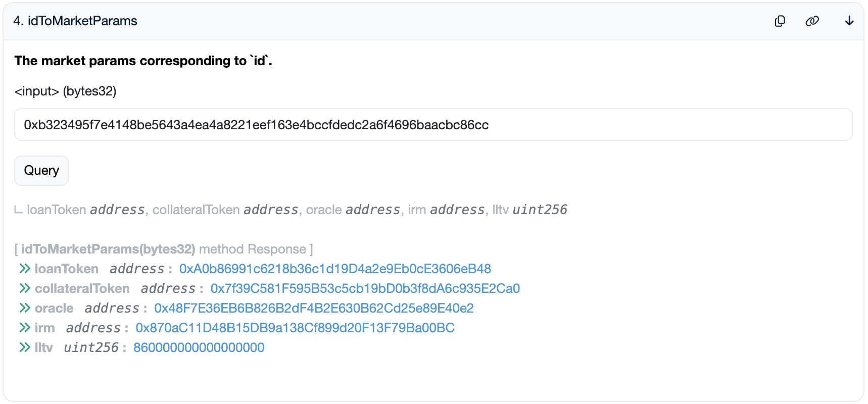868x404 pixels.
Task: Click the permalink chain icon
Action: point(812,21)
